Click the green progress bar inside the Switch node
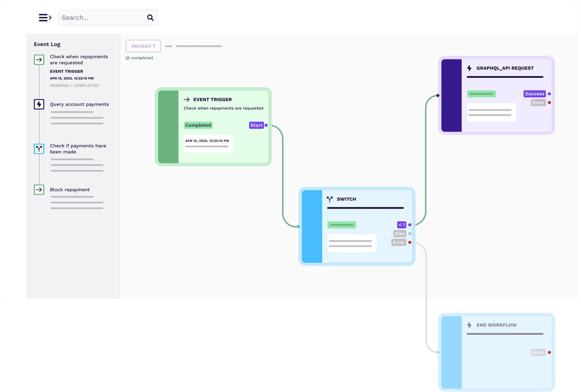Image resolution: width=581 pixels, height=392 pixels. pos(341,225)
